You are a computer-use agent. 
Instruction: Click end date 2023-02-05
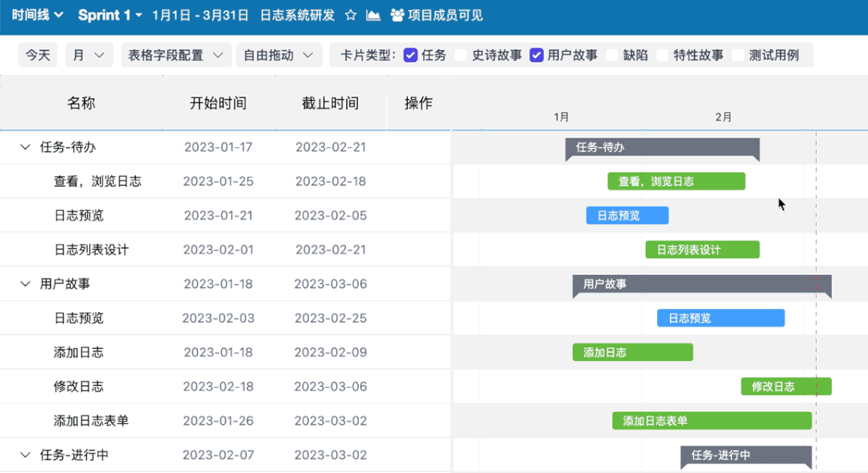click(331, 216)
